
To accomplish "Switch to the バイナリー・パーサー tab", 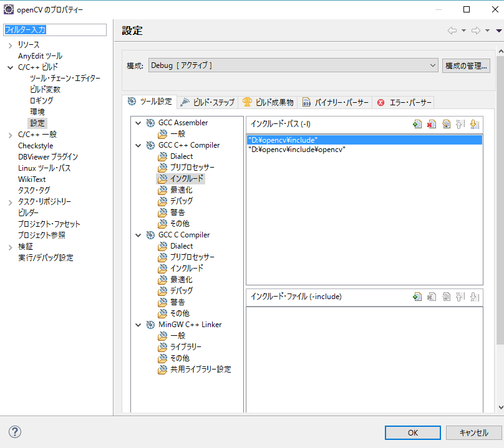I will tap(335, 102).
